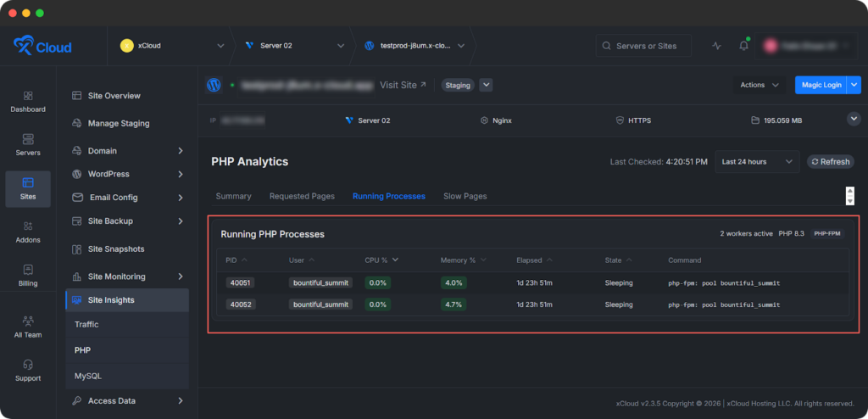868x419 pixels.
Task: Open All Team icon
Action: tap(28, 321)
